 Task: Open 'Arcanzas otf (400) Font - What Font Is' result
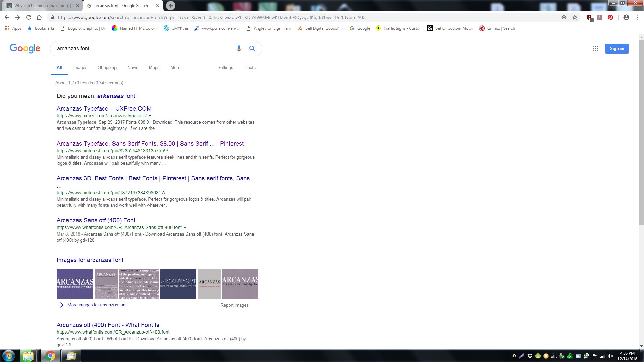point(108,325)
